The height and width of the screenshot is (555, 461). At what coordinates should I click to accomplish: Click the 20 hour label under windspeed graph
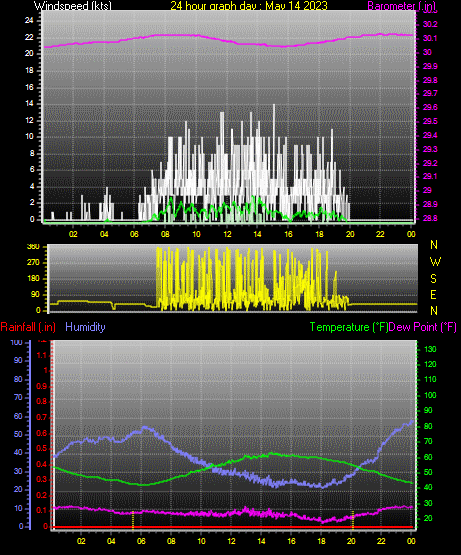tap(350, 234)
